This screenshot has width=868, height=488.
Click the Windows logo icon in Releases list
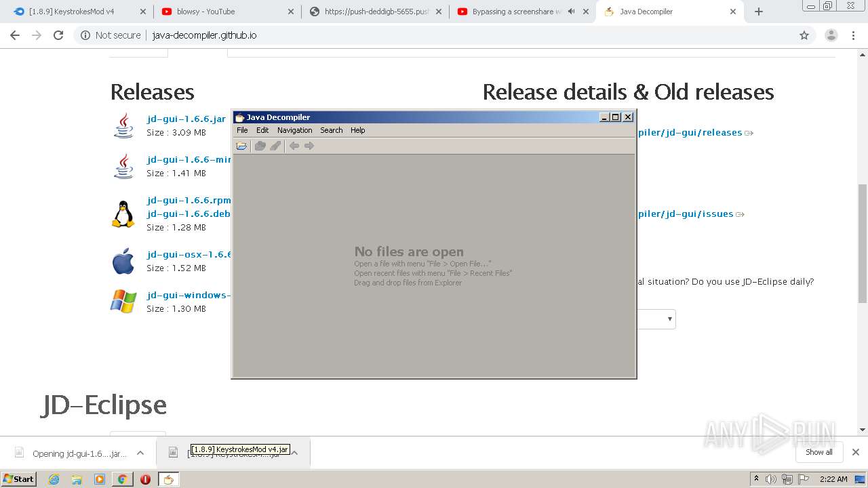click(x=123, y=301)
